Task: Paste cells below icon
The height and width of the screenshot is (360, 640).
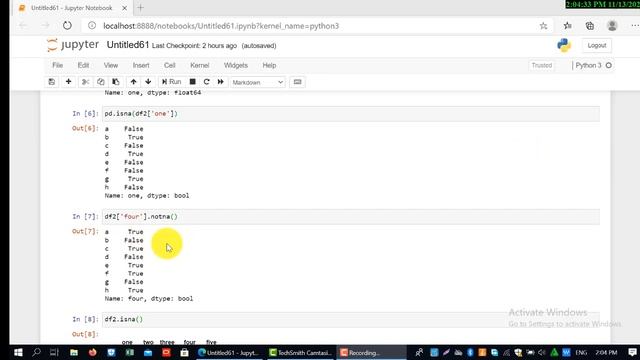Action: point(116,82)
